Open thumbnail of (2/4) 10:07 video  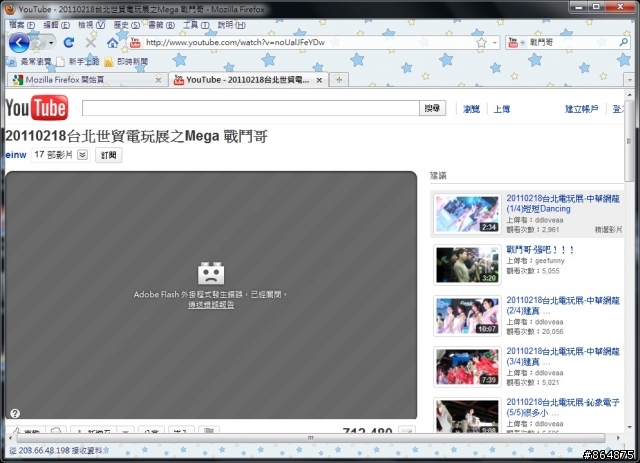[x=467, y=316]
